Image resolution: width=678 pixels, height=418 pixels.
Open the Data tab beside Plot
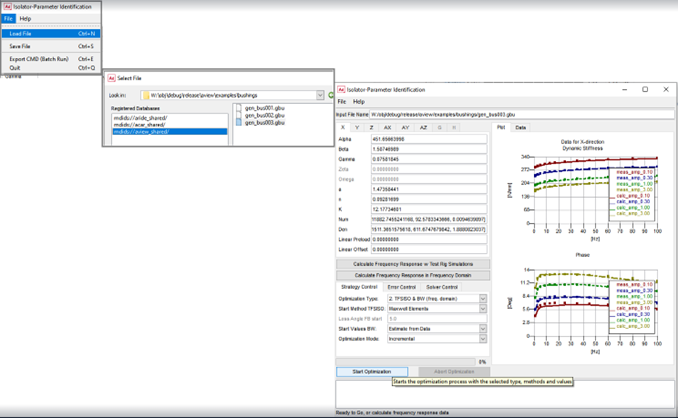click(521, 128)
